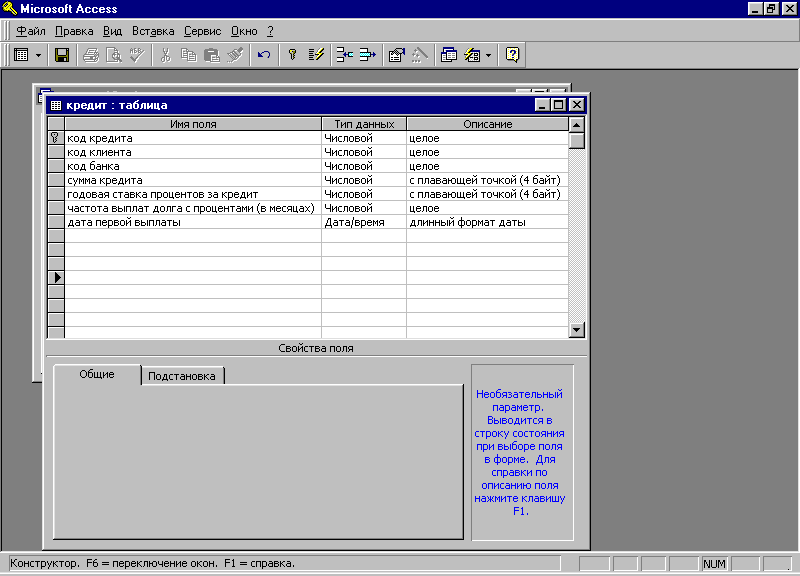Click the empty field name cell beside arrow
The image size is (800, 576).
(x=193, y=278)
